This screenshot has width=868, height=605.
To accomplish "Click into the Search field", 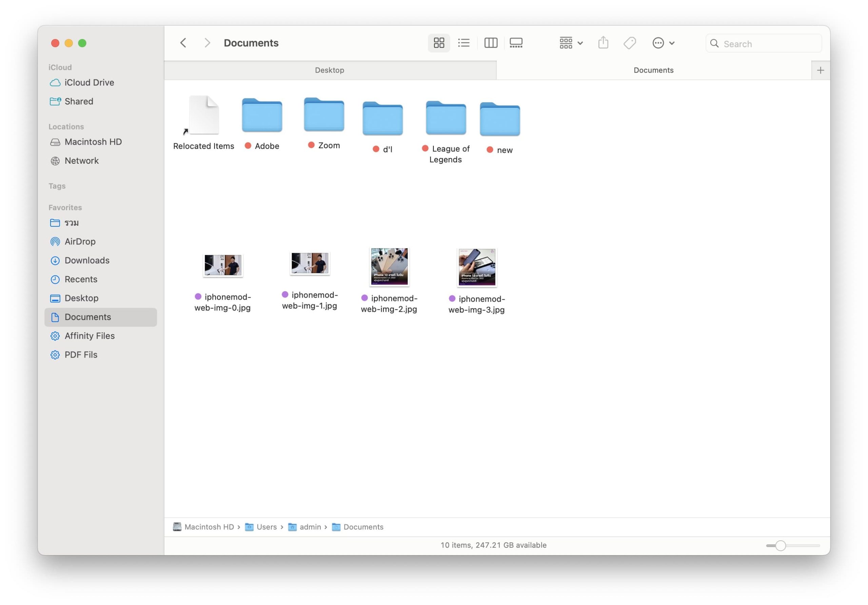I will pyautogui.click(x=767, y=44).
